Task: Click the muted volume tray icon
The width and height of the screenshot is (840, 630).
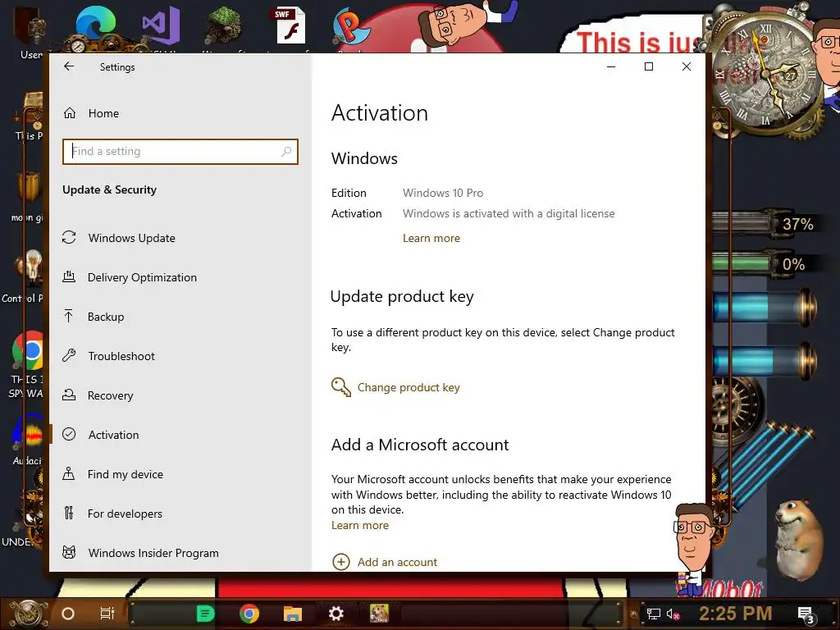Action: [673, 614]
